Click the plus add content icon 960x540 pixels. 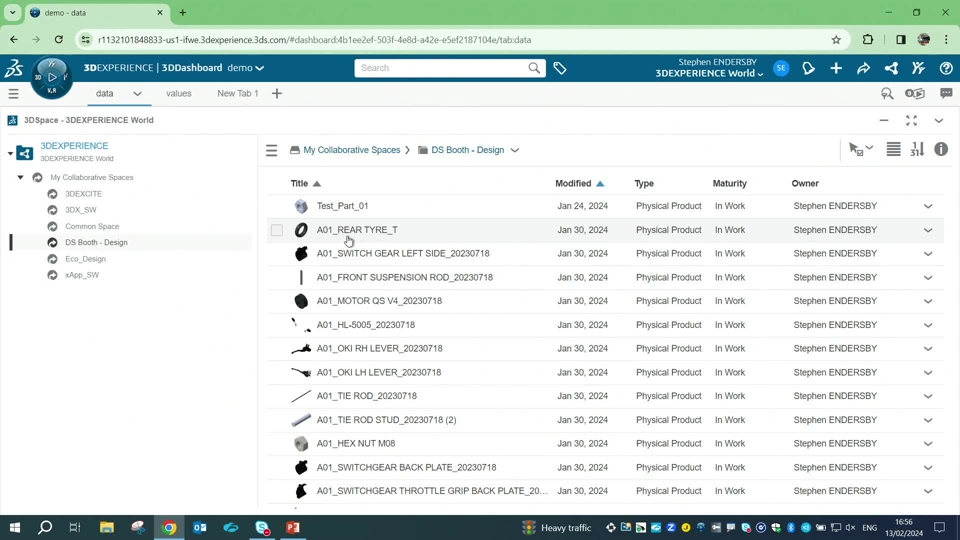(836, 68)
